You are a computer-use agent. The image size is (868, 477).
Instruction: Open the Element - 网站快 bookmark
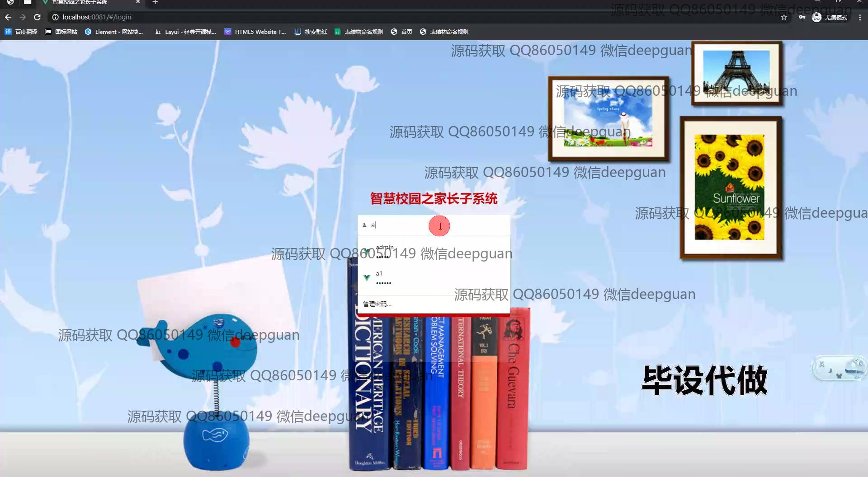(x=114, y=32)
